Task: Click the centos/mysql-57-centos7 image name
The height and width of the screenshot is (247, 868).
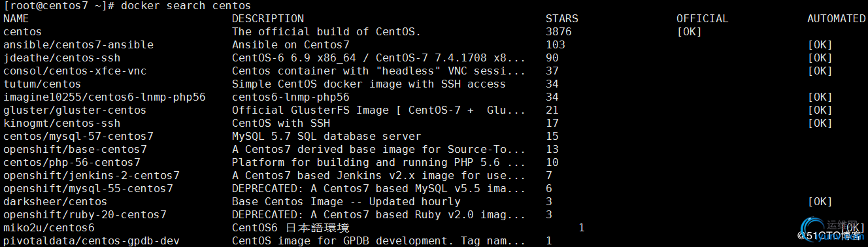Action: coord(78,136)
